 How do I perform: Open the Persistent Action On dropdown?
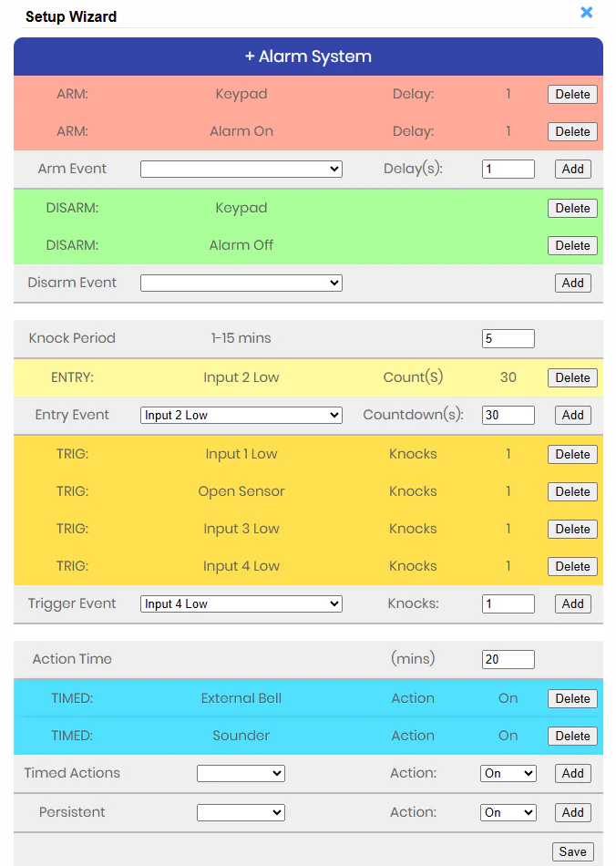(x=508, y=812)
